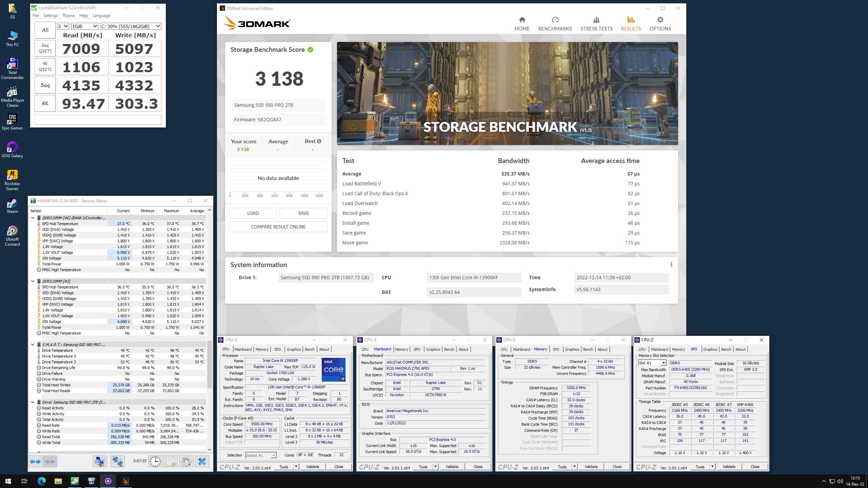Viewport: 868px width, 488px height.
Task: Click Microsoft Edge in the taskbar
Action: pyautogui.click(x=42, y=481)
